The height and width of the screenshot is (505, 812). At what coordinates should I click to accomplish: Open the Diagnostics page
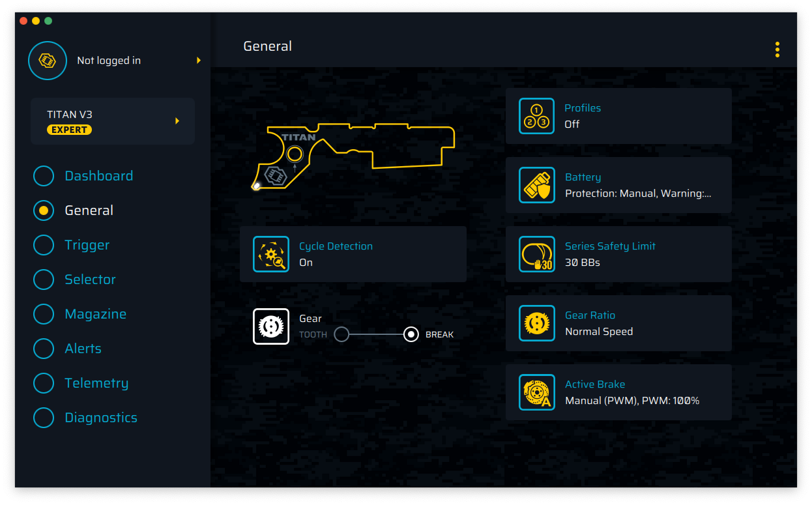(101, 418)
